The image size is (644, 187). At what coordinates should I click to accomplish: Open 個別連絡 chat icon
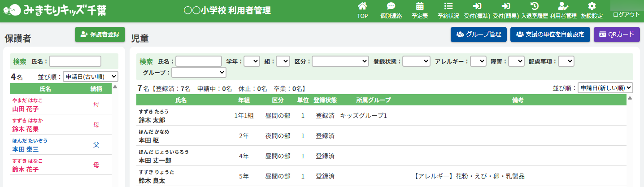coord(391,6)
